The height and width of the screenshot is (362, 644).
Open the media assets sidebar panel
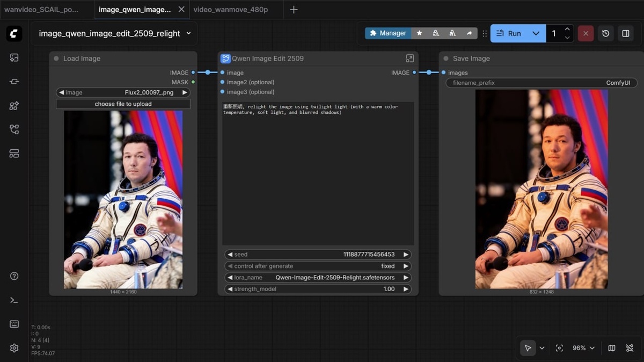click(x=14, y=57)
